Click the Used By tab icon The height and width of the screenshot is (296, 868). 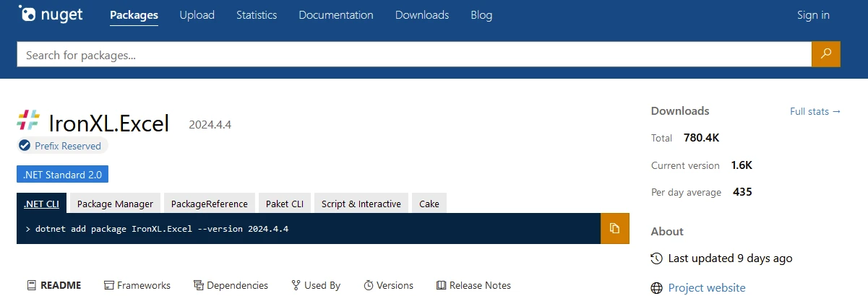pos(296,285)
